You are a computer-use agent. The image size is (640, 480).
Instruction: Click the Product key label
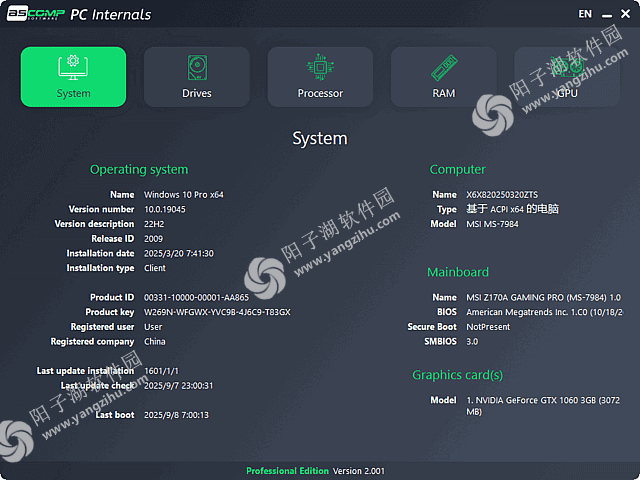(x=110, y=312)
